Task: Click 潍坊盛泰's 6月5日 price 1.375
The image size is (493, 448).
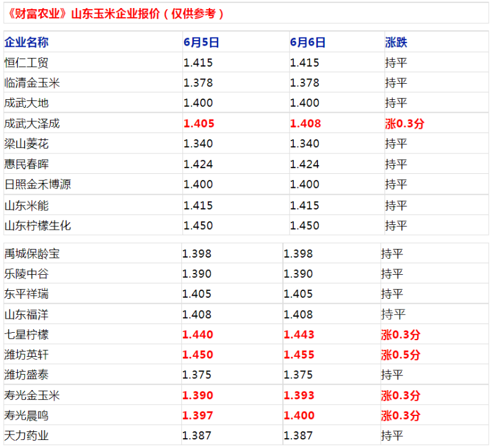Action: (197, 375)
